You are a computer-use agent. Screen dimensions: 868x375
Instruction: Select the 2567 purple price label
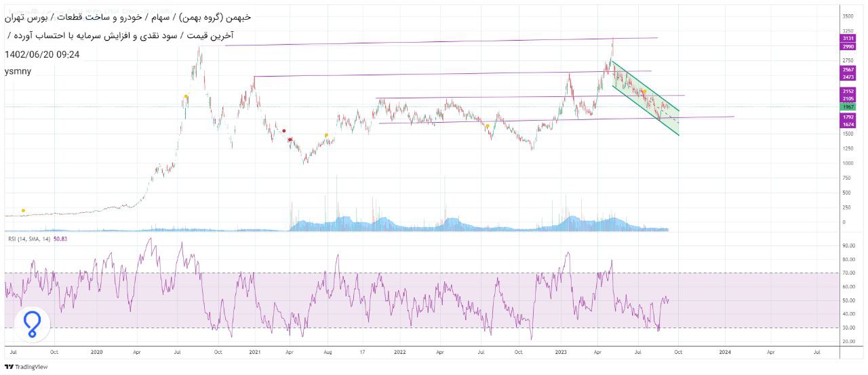tap(848, 70)
